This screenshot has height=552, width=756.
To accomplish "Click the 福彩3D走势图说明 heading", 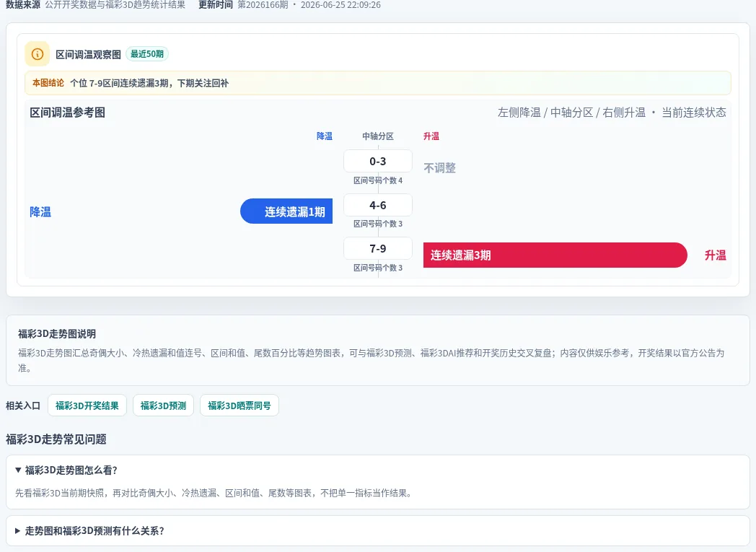I will click(57, 333).
